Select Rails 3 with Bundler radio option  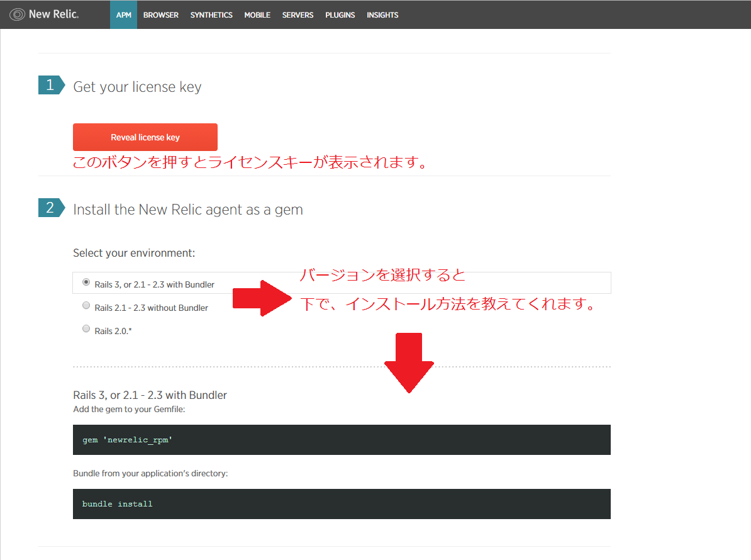[86, 283]
